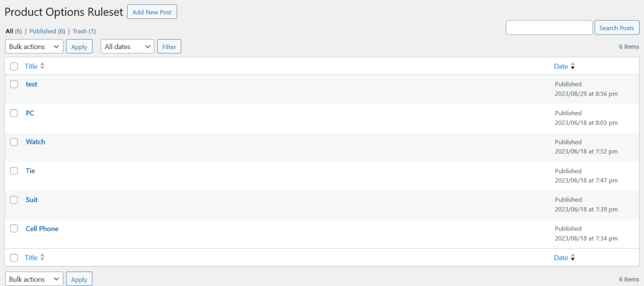Toggle the select-all checkbox in table header
644x286 pixels.
14,66
